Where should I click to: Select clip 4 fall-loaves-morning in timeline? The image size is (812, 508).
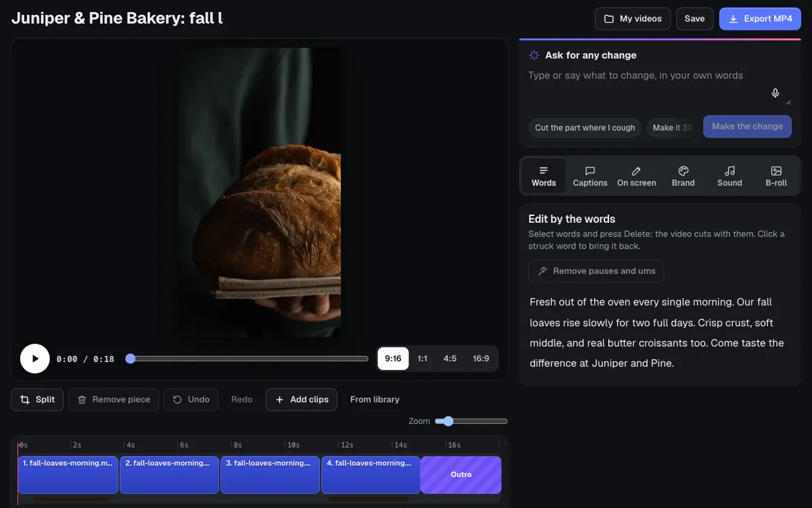(x=371, y=475)
